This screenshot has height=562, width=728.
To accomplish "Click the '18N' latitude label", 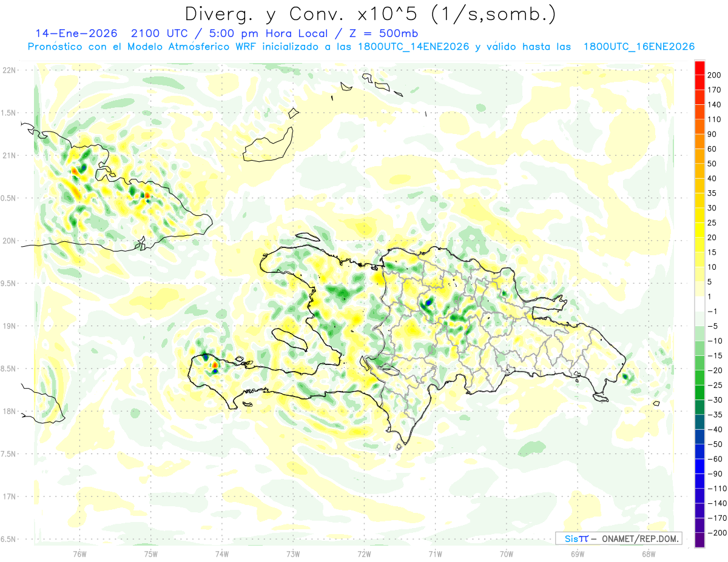I will pos(9,411).
